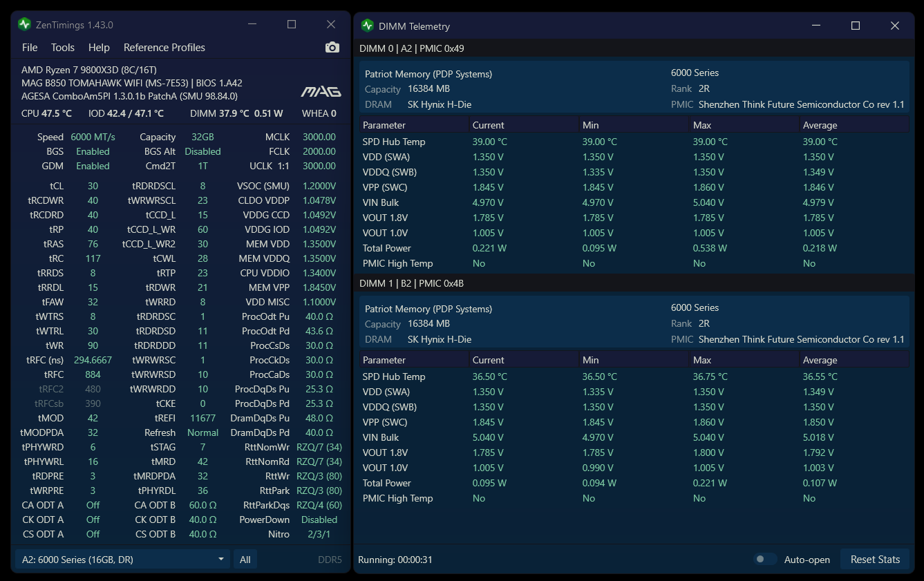The height and width of the screenshot is (581, 924).
Task: Click the tRAS value 76
Action: [x=93, y=244]
